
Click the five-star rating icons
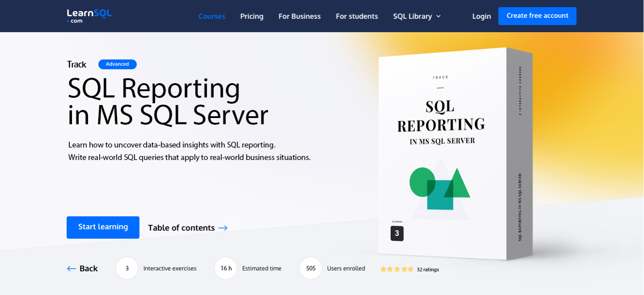[397, 269]
